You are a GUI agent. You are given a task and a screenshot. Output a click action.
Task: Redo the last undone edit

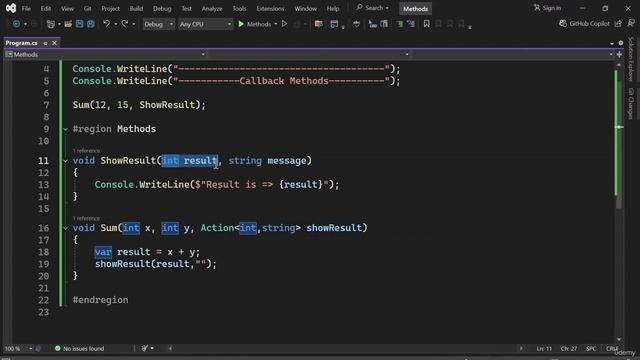click(x=125, y=24)
